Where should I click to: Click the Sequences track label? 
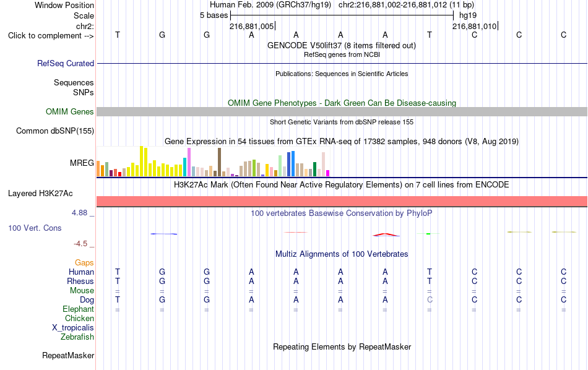click(74, 82)
